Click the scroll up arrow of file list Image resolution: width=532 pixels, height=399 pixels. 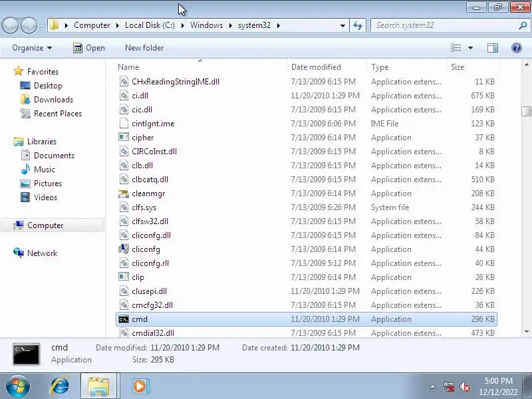click(526, 65)
